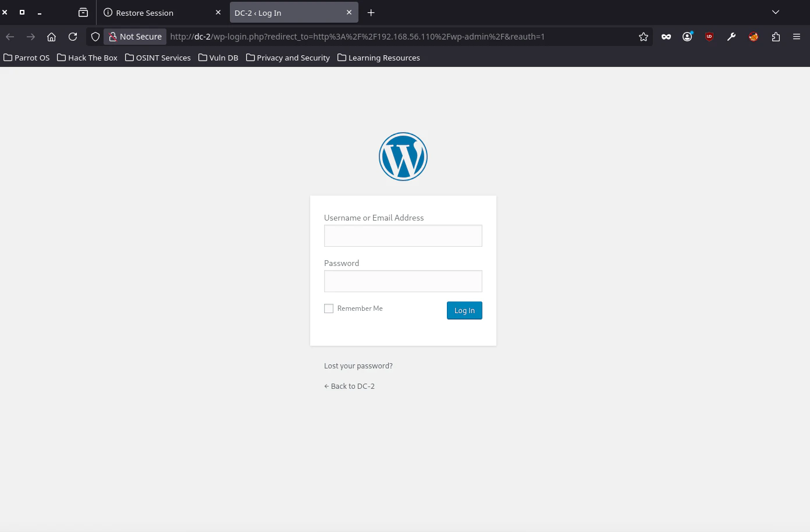Open the home page icon
The image size is (810, 532).
click(x=52, y=37)
